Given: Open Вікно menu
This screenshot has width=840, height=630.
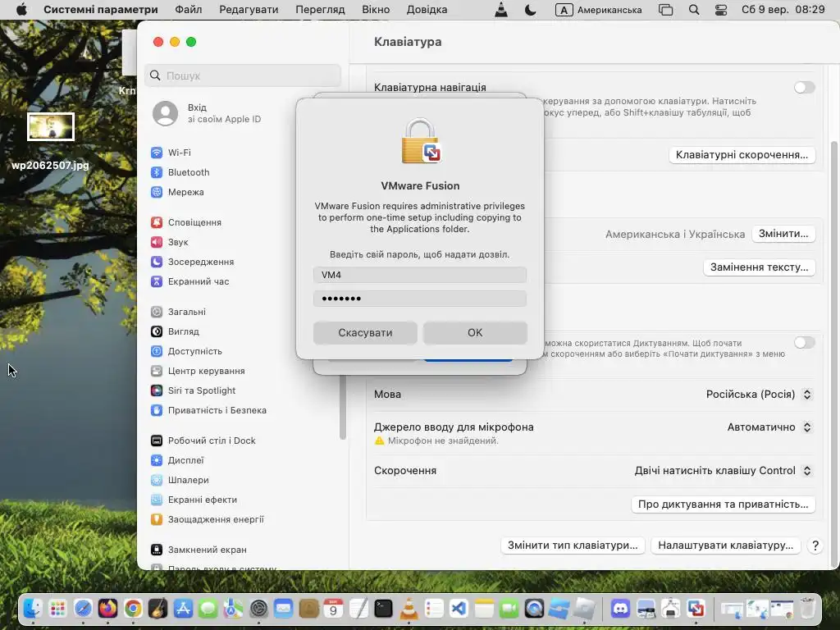Looking at the screenshot, I should coord(376,10).
